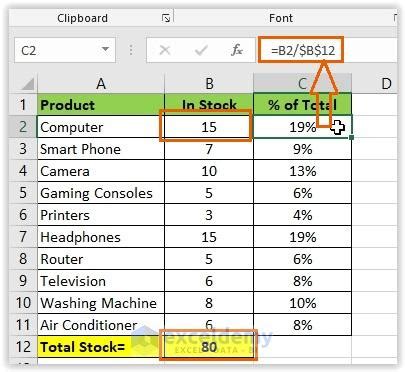Click the Total Stock= cell
This screenshot has height=372, width=405.
(101, 347)
